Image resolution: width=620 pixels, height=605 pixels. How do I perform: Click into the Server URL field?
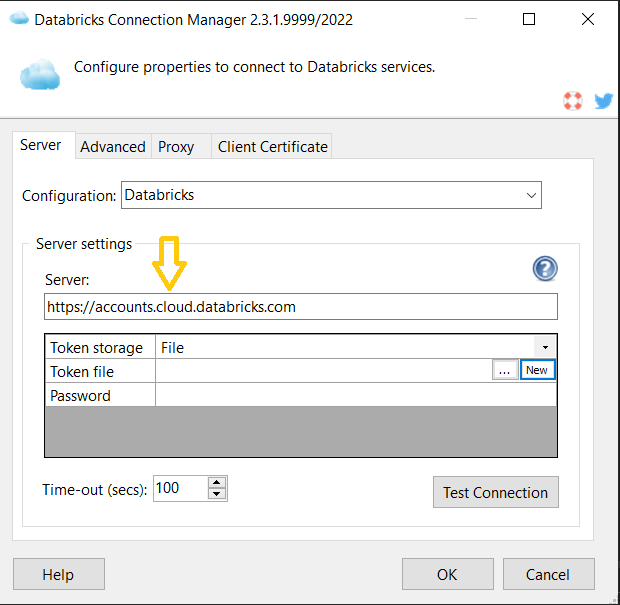(300, 307)
